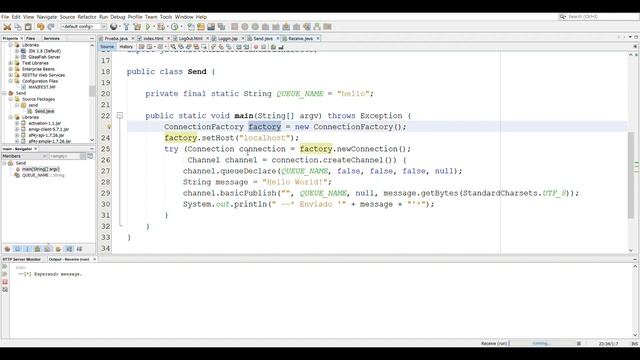Expand the Test Libraries node
The height and width of the screenshot is (360, 640).
coord(10,63)
